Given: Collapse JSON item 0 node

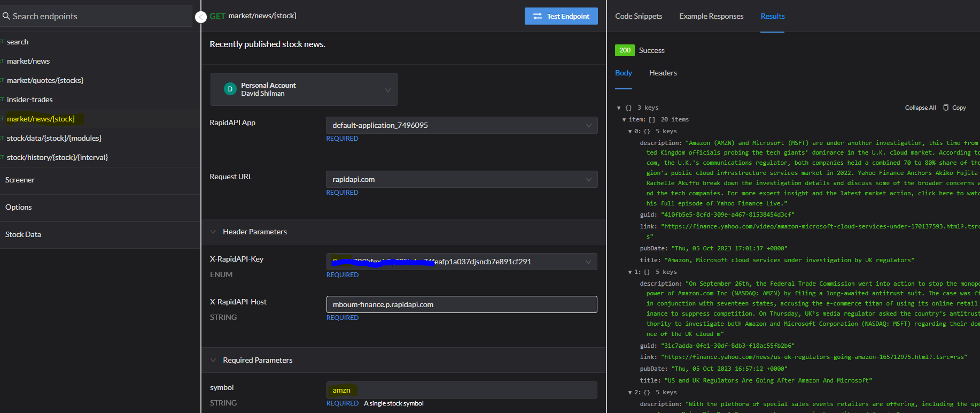Looking at the screenshot, I should coord(630,132).
